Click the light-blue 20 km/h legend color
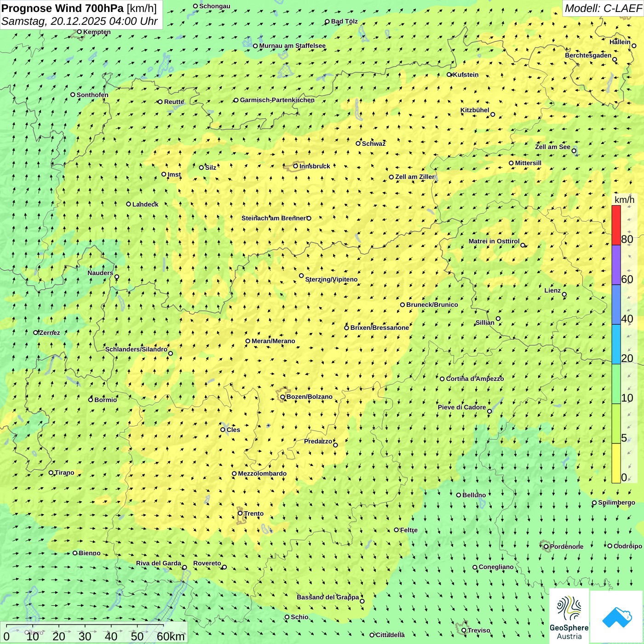The width and height of the screenshot is (644, 644). (x=616, y=345)
